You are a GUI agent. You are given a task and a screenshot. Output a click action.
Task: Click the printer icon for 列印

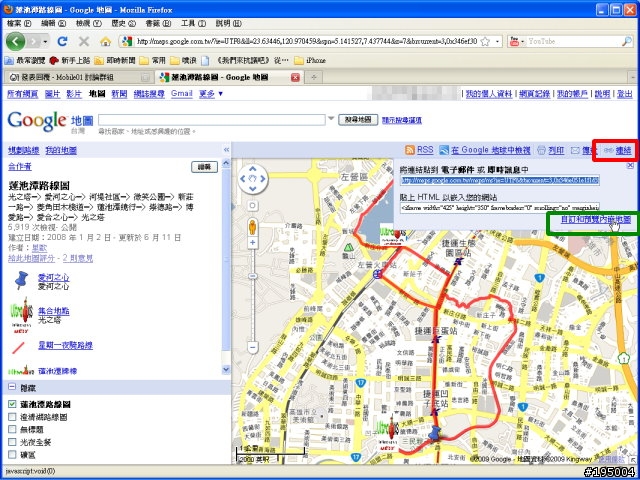(x=541, y=150)
